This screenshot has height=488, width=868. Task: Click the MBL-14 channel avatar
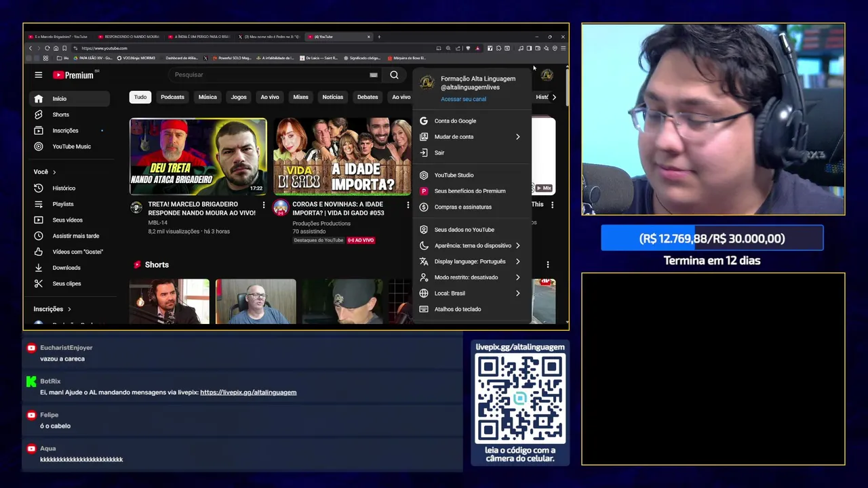[x=136, y=207]
